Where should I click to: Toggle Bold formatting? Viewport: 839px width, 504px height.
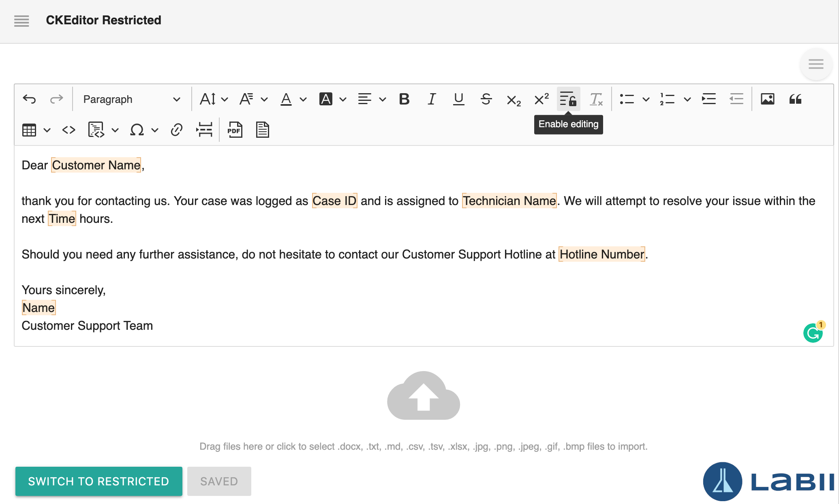click(404, 99)
